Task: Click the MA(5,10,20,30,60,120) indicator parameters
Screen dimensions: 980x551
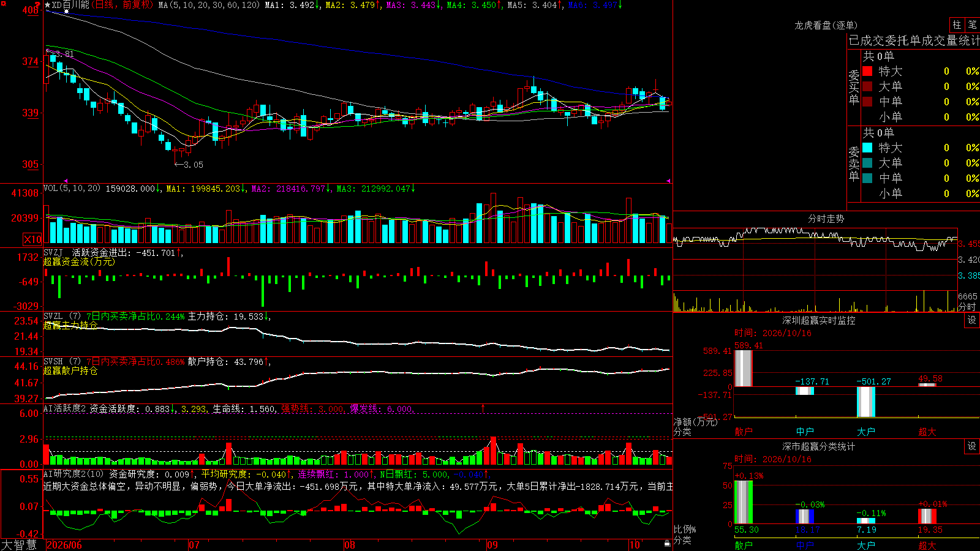Action: point(209,5)
